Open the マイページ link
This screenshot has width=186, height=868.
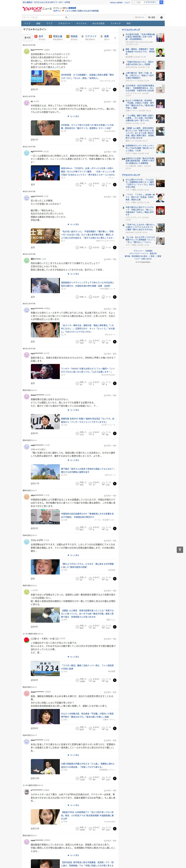coord(139,17)
